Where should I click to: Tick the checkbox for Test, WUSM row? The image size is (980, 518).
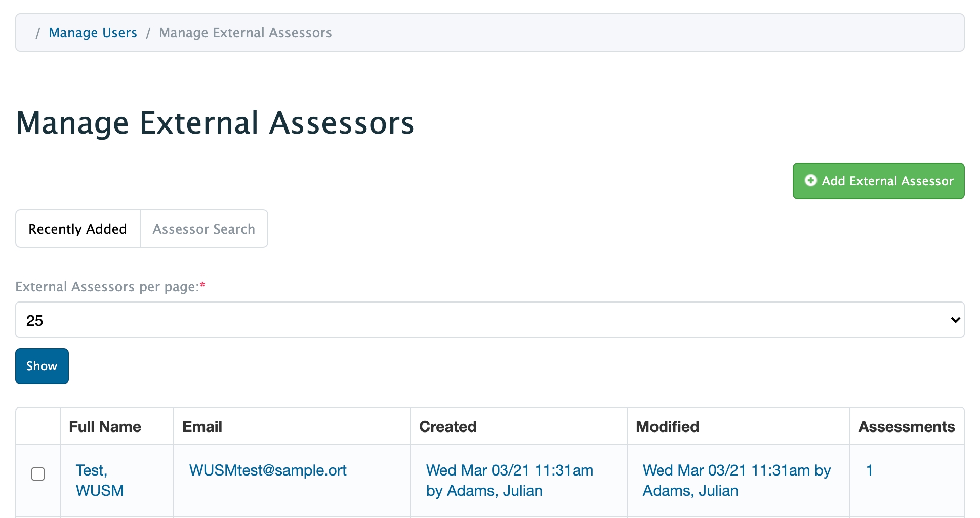click(x=38, y=474)
